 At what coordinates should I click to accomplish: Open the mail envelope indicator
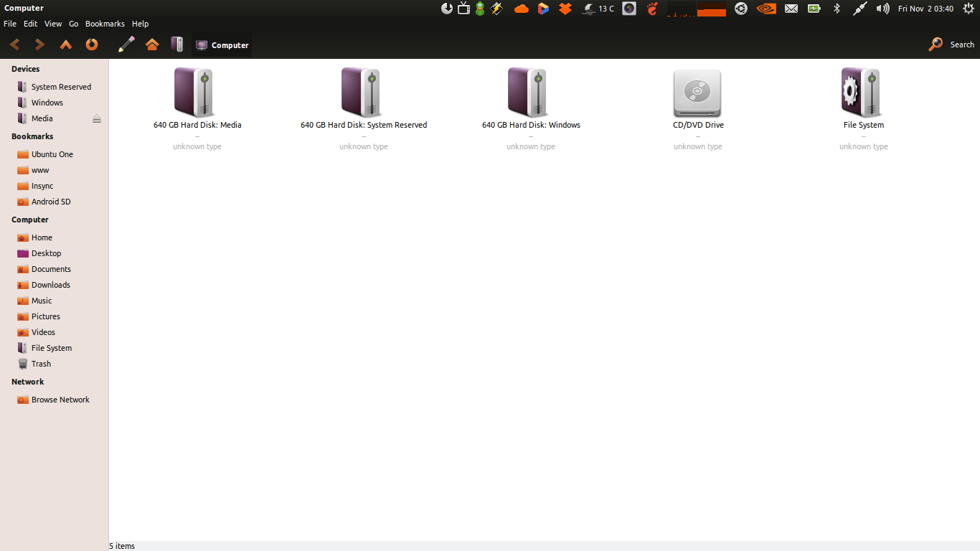pyautogui.click(x=791, y=9)
